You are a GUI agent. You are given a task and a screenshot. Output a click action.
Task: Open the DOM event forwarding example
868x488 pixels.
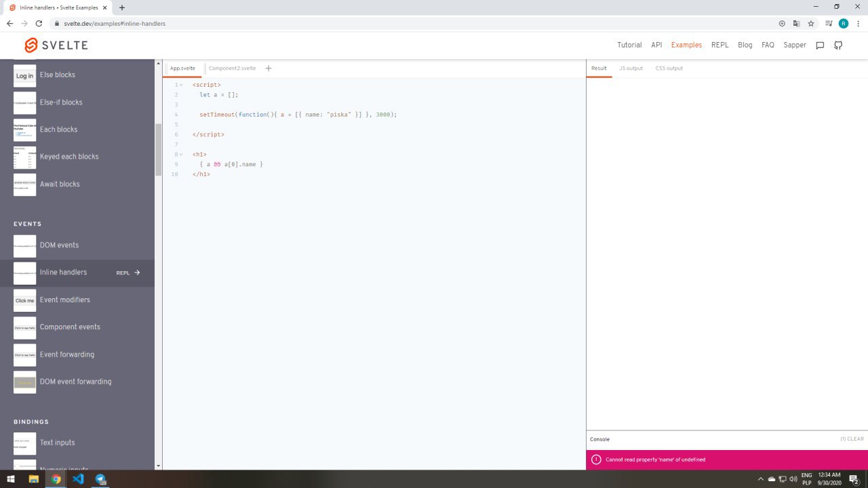tap(77, 382)
